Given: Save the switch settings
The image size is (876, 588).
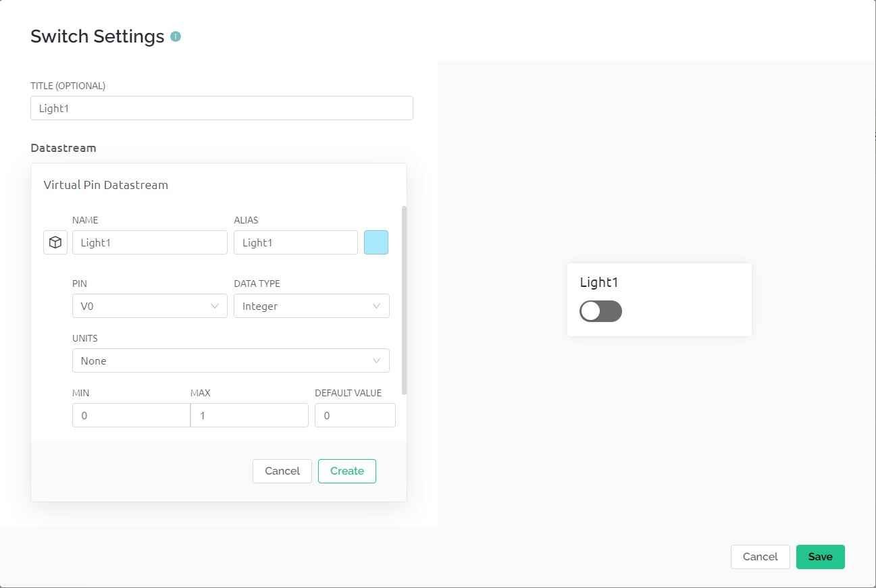Looking at the screenshot, I should click(x=820, y=557).
